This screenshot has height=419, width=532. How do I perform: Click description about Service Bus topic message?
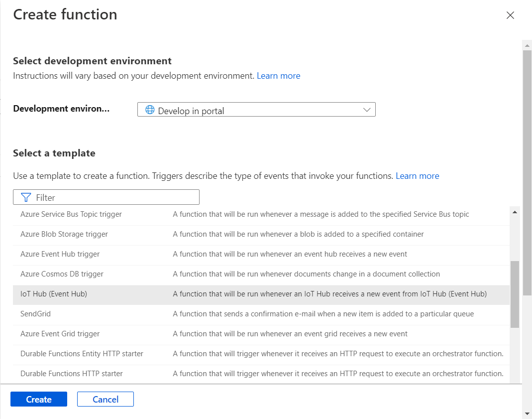click(x=321, y=214)
